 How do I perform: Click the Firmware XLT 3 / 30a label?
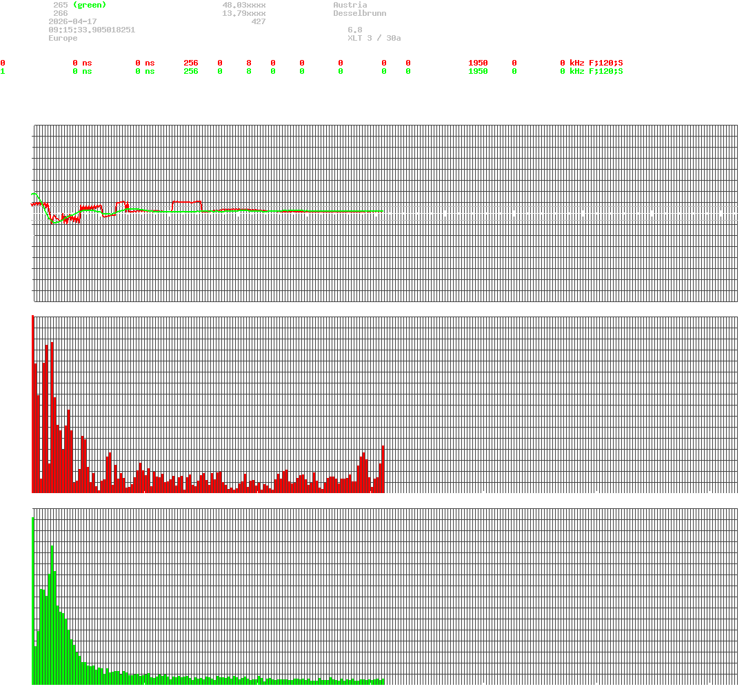pos(376,38)
